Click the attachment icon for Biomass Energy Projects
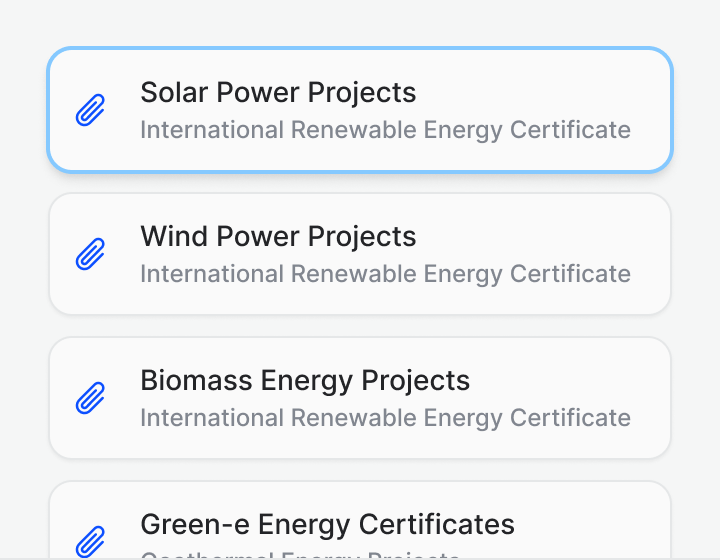The height and width of the screenshot is (560, 720). click(x=91, y=398)
